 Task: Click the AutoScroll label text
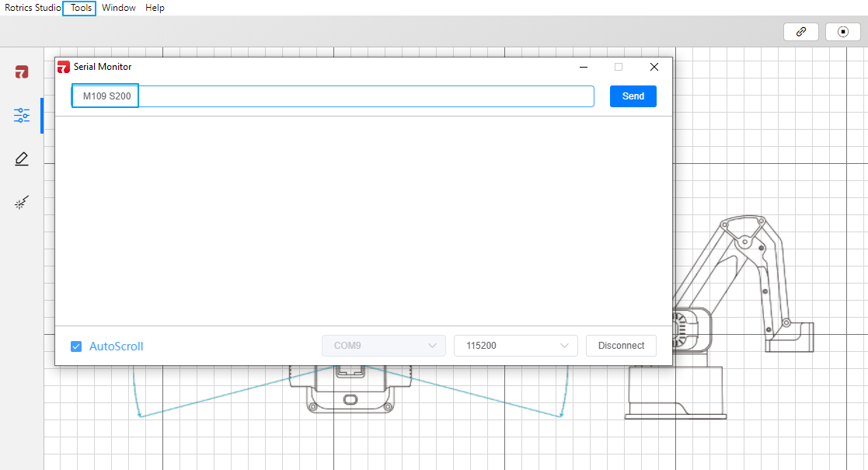117,346
